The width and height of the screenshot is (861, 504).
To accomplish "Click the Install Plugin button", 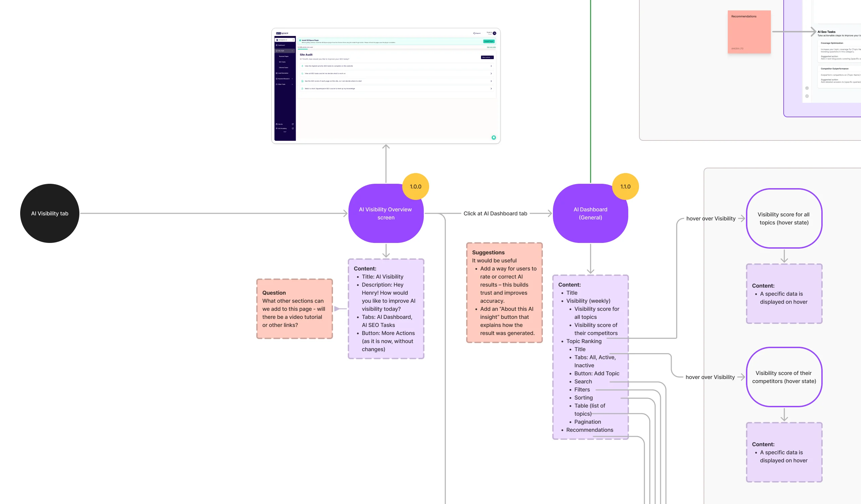I will [x=489, y=41].
